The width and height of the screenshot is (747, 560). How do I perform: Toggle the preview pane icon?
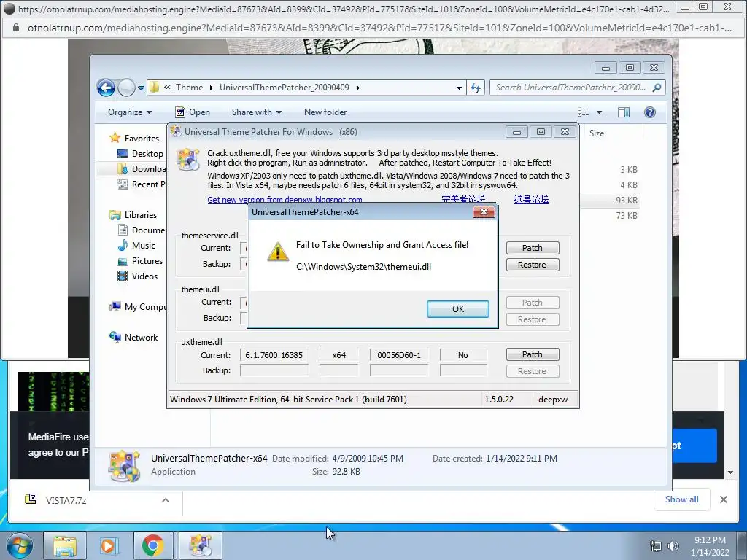(x=624, y=112)
